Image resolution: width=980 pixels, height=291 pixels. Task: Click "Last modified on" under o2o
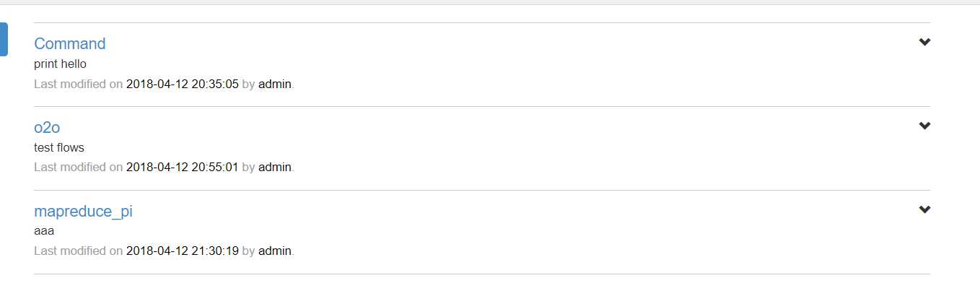point(78,168)
